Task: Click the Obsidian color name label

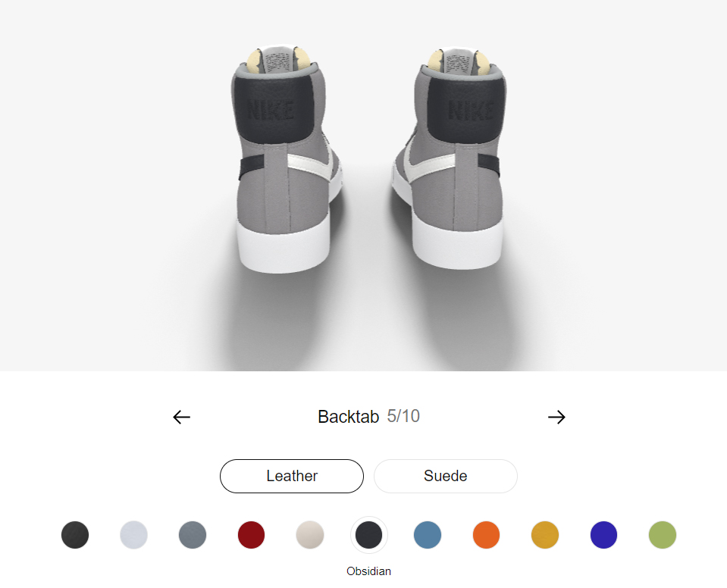Action: (x=368, y=571)
